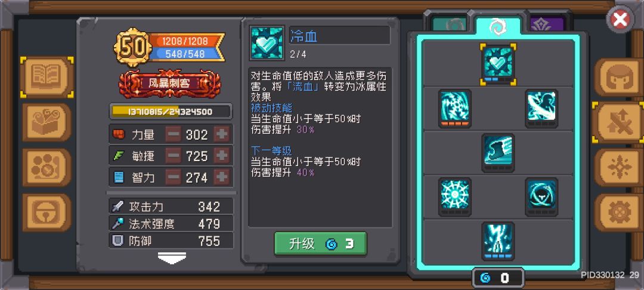The height and width of the screenshot is (290, 644).
Task: Switch to the dark teal skill tab
Action: (451, 25)
